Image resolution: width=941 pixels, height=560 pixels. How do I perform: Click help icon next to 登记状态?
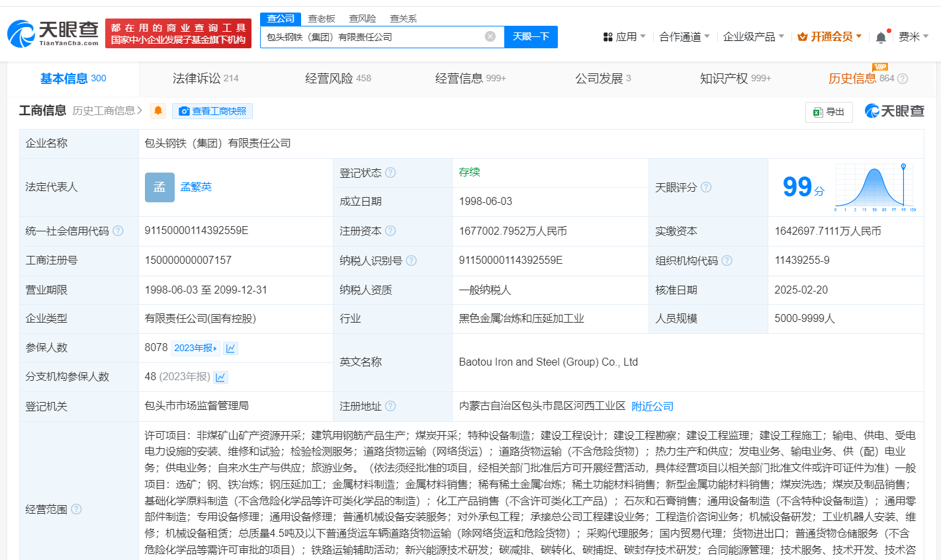tap(390, 173)
